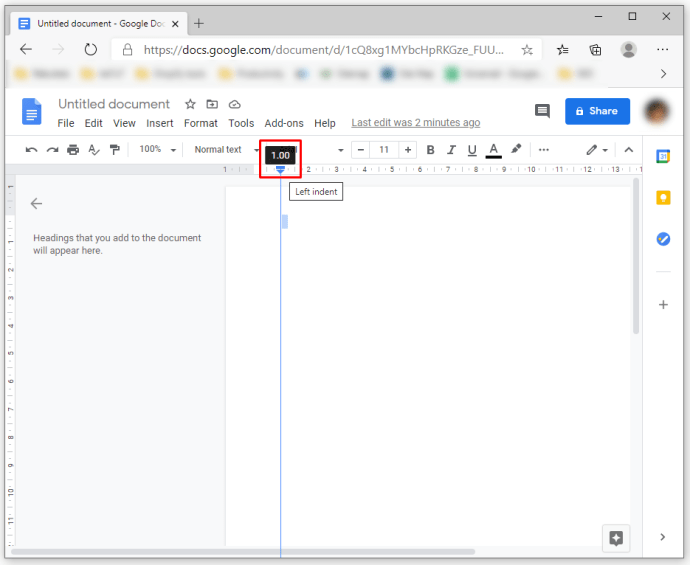The image size is (690, 565).
Task: Open the Format menu
Action: [201, 123]
